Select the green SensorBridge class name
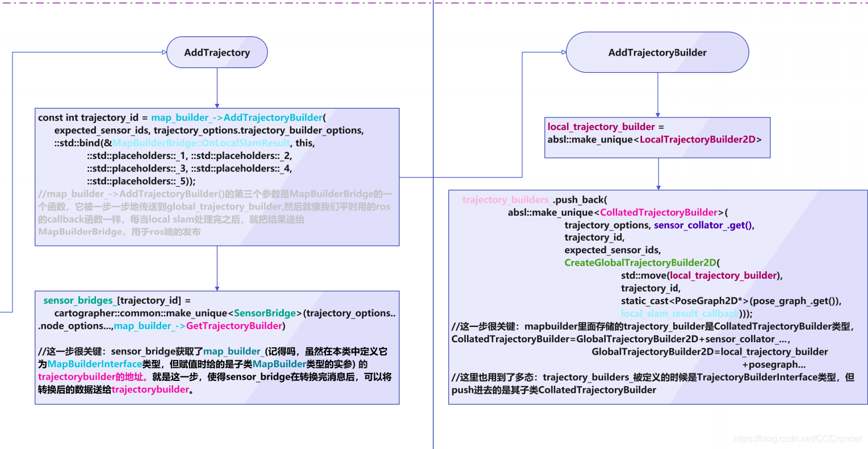Viewport: 868px width, 449px height. 265,313
